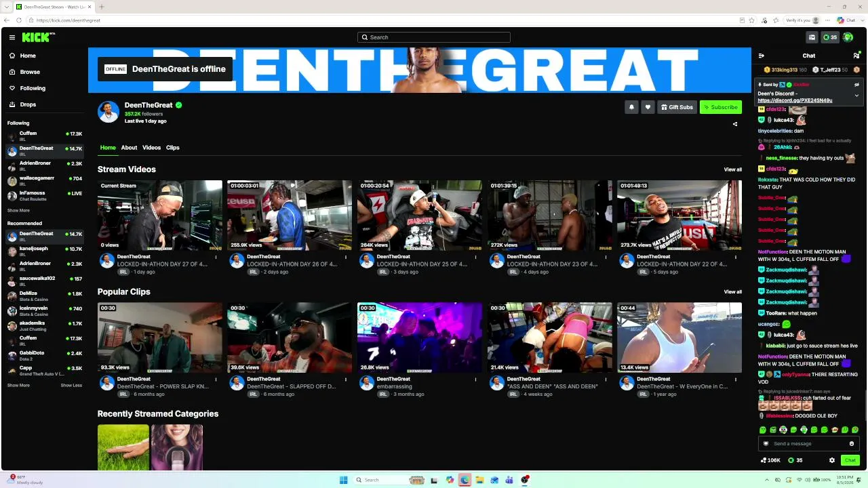Play the 'embarrassing' clip thumbnail
This screenshot has width=868, height=488.
pos(420,338)
